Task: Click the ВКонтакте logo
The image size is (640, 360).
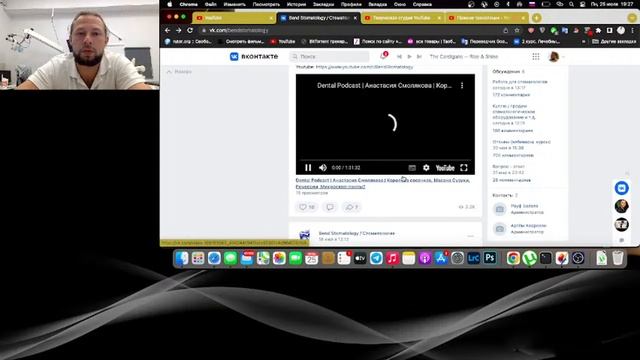Action: point(254,56)
